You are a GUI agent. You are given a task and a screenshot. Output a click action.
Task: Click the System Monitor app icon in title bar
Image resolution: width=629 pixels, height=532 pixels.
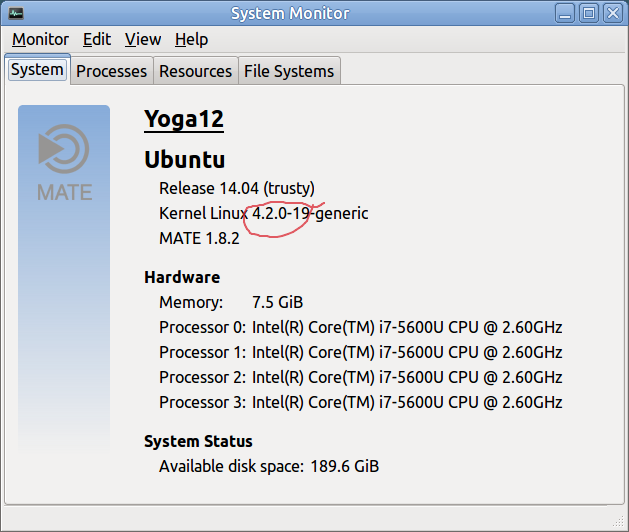click(x=16, y=14)
